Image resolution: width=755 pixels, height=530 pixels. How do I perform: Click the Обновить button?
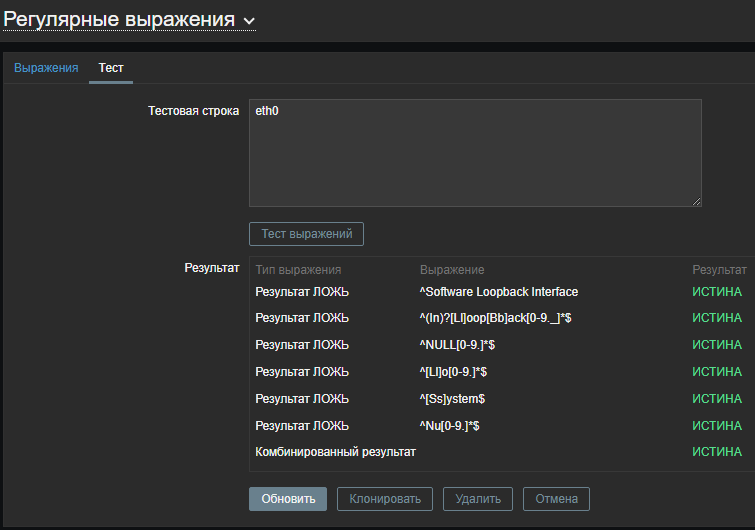287,498
